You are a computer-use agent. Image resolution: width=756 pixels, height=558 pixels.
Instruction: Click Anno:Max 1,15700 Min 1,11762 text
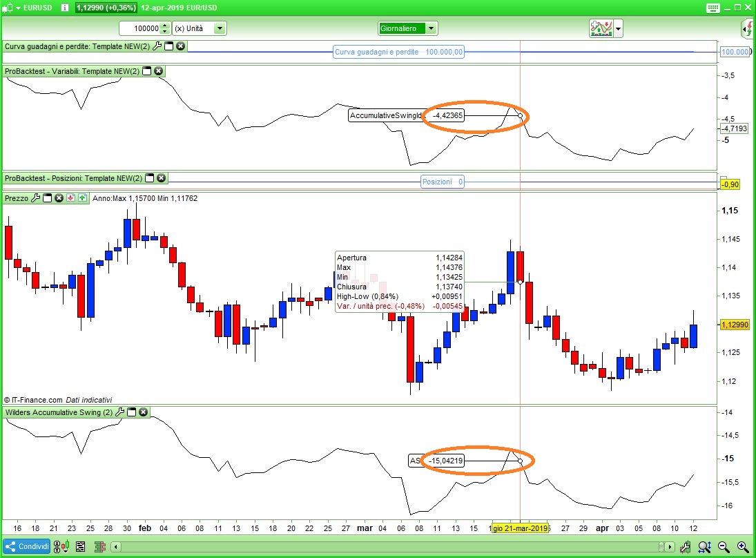click(x=145, y=198)
